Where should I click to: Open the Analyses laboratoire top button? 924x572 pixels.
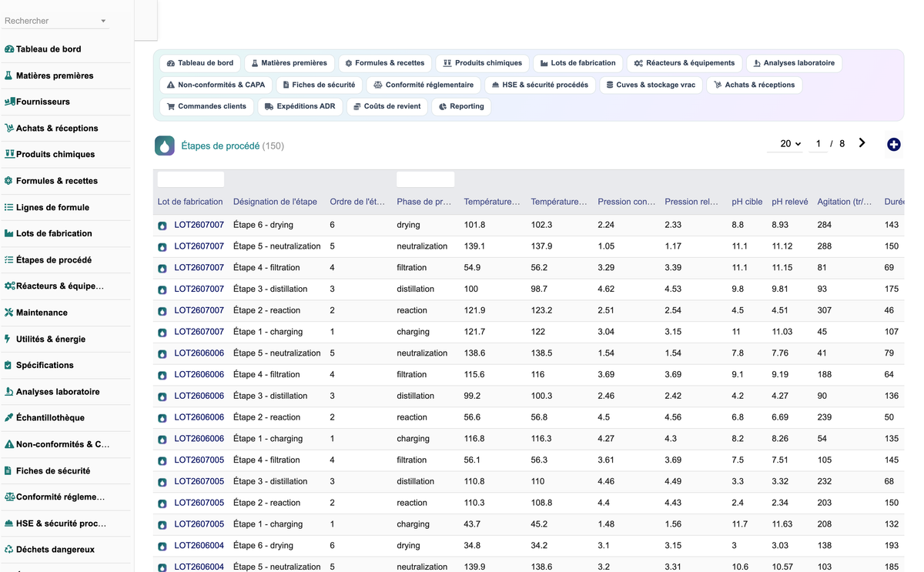pos(794,63)
